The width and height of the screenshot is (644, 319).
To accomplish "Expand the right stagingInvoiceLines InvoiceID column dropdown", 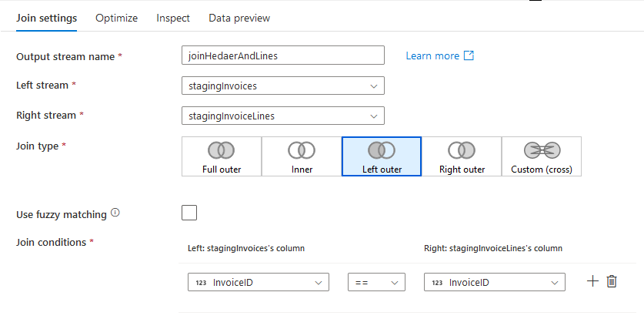I will point(495,283).
